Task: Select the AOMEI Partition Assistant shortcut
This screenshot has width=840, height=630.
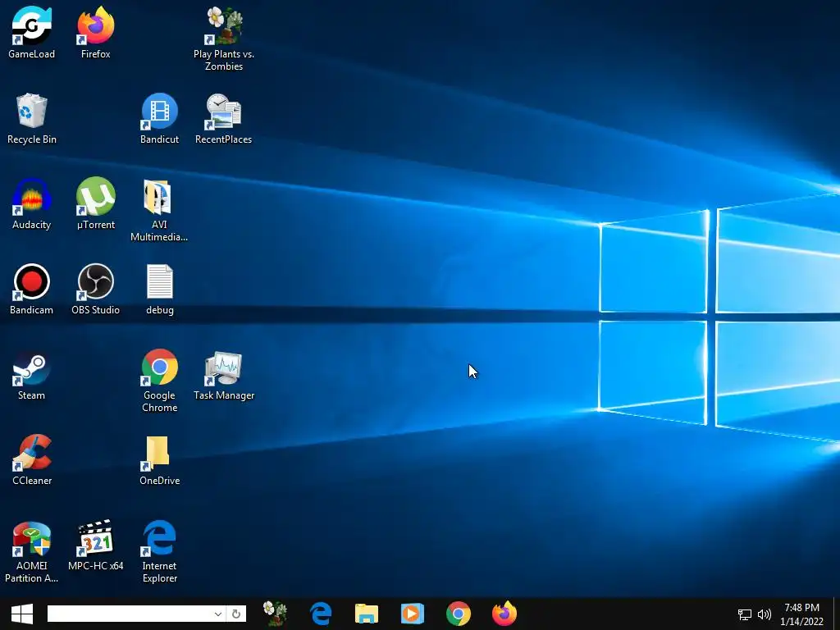Action: (32, 550)
